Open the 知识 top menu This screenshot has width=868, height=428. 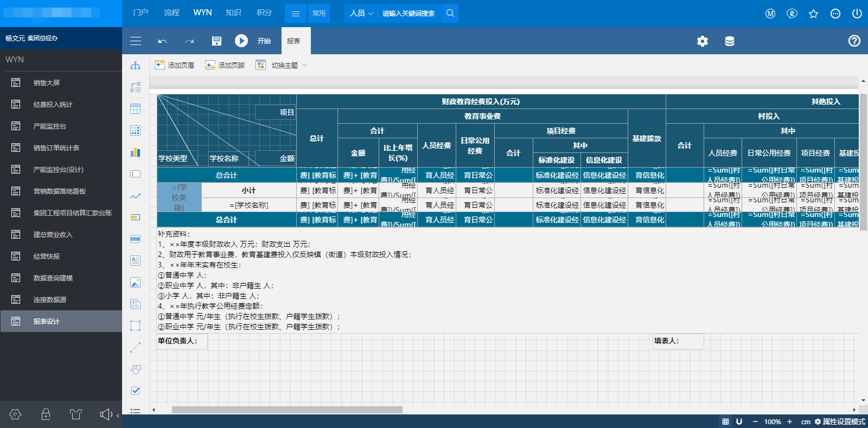click(233, 12)
